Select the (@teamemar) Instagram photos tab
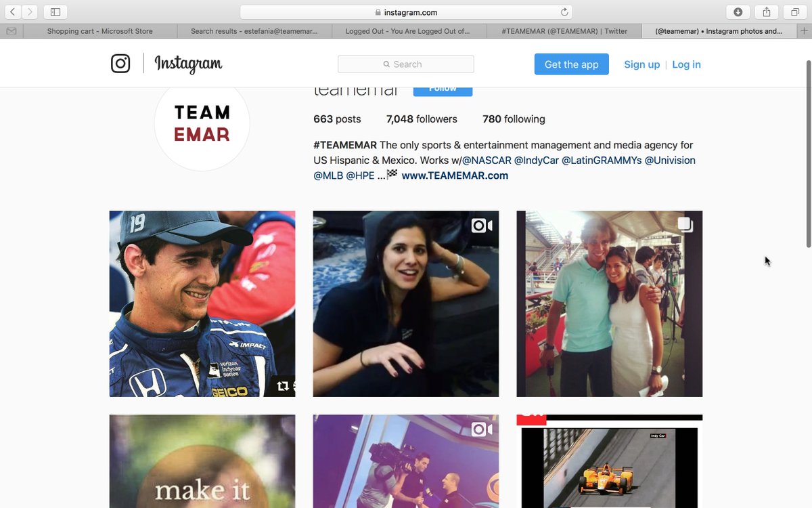 719,31
